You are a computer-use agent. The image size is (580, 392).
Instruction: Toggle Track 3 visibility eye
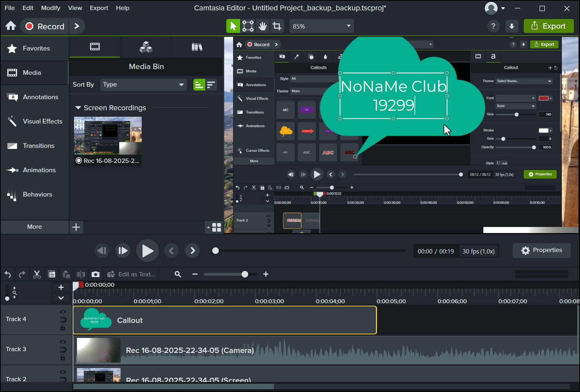(x=63, y=342)
